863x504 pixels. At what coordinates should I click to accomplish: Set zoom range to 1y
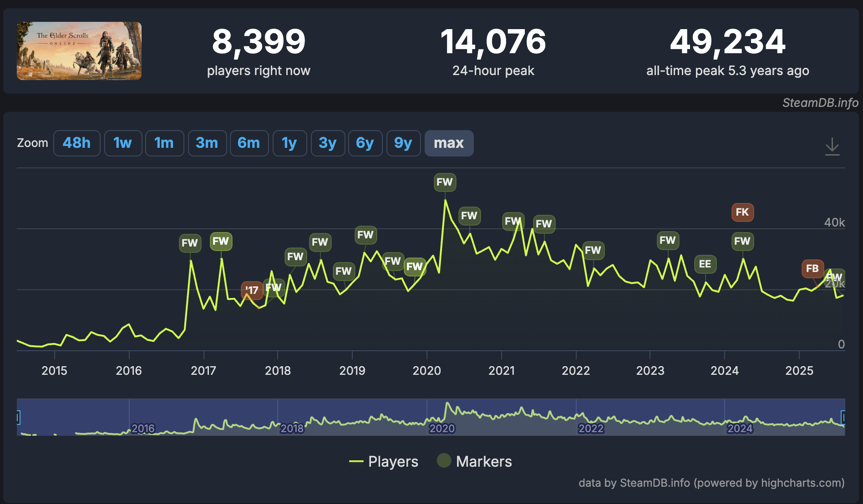(x=289, y=143)
